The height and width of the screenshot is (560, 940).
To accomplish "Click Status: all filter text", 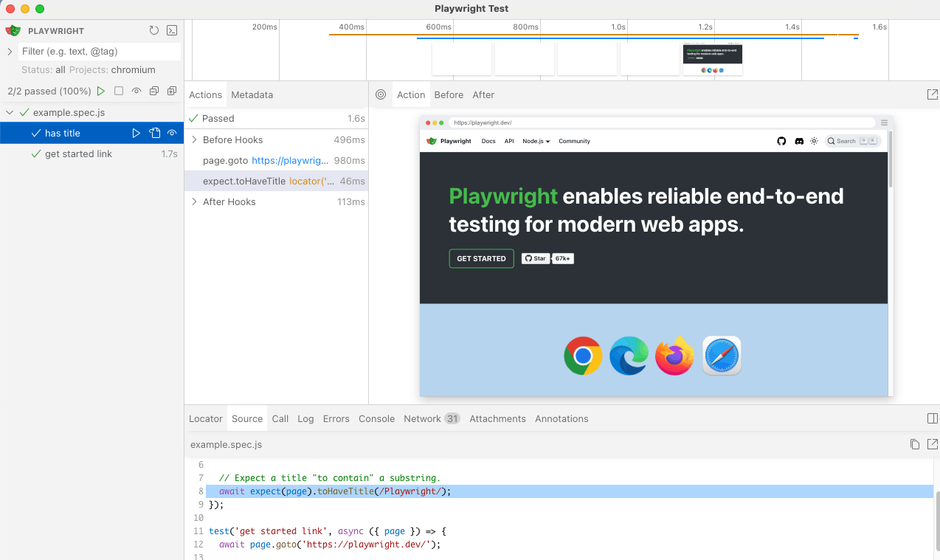I will coord(44,70).
